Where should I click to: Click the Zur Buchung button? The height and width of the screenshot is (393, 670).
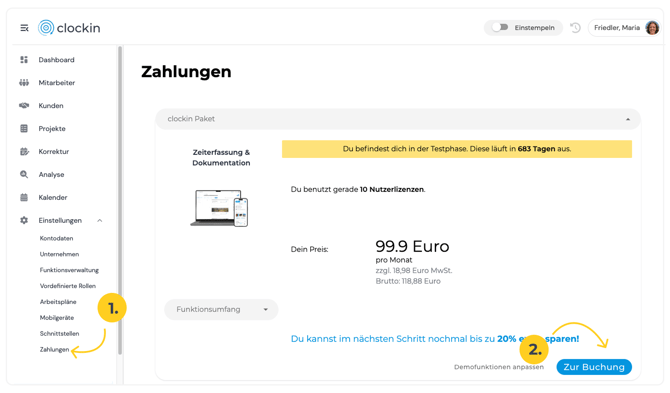[x=594, y=367]
